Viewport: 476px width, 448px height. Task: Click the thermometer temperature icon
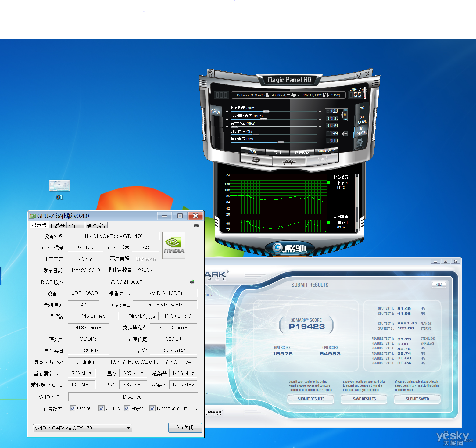click(365, 93)
